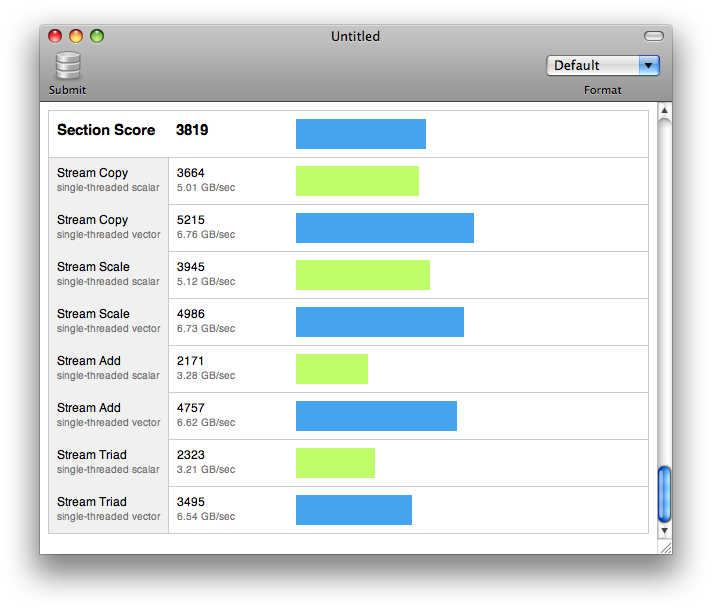The image size is (712, 609).
Task: Click the 6.76 GB/sec value
Action: 206,234
